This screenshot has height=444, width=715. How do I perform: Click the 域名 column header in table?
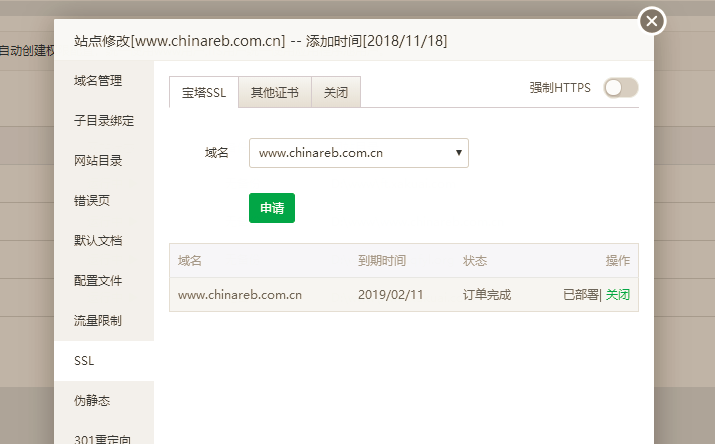[x=190, y=261]
